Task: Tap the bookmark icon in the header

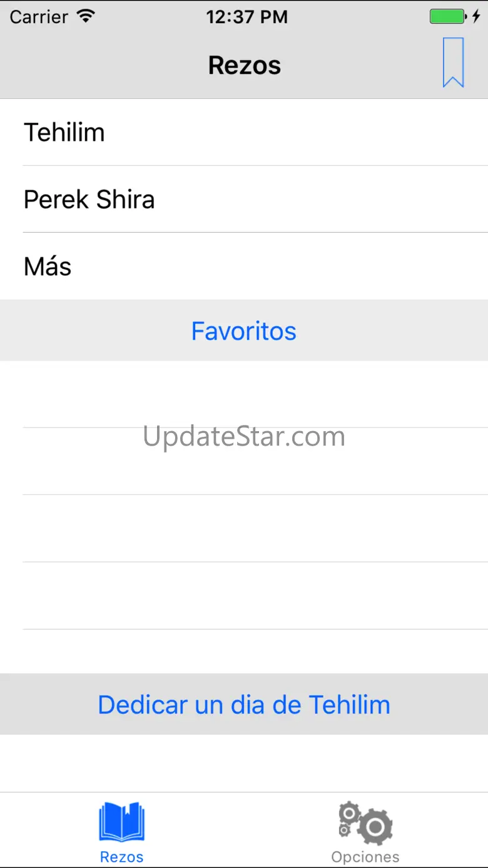Action: pyautogui.click(x=453, y=63)
